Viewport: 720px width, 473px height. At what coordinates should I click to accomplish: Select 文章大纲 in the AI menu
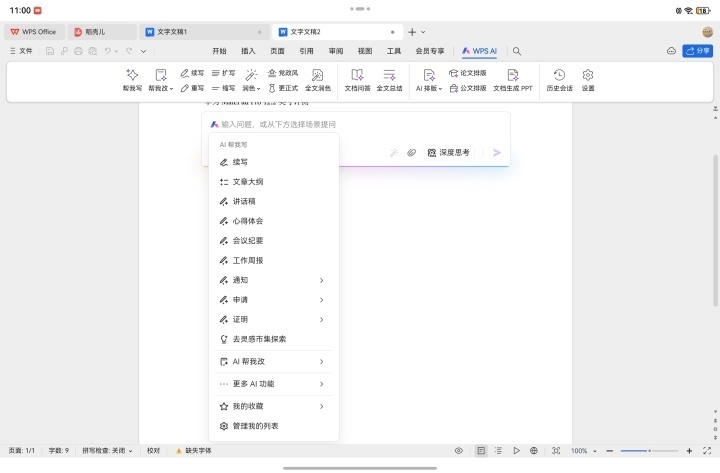tap(274, 182)
